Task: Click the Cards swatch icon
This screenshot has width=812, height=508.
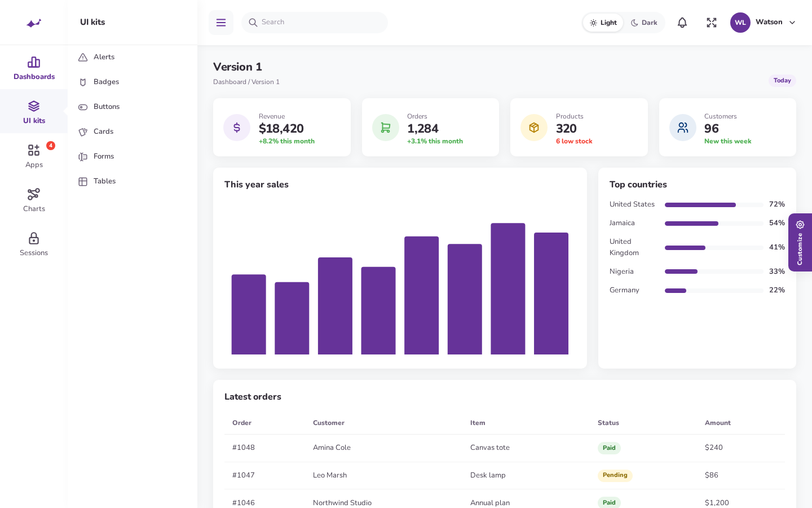Action: 83,132
